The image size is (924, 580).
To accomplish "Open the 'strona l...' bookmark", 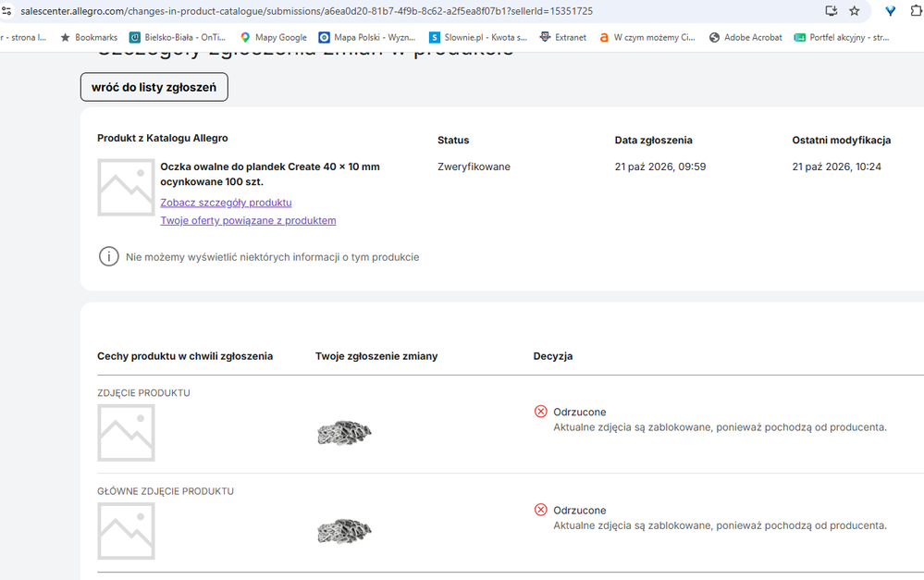I will point(23,37).
